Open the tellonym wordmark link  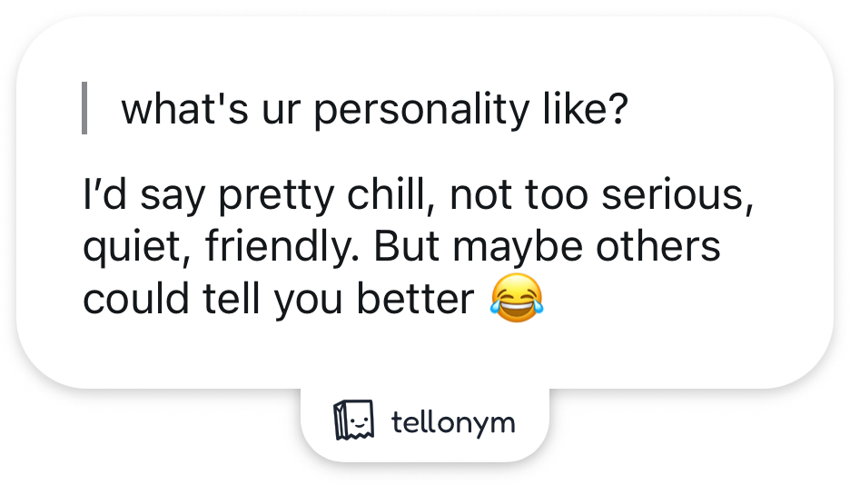point(453,422)
